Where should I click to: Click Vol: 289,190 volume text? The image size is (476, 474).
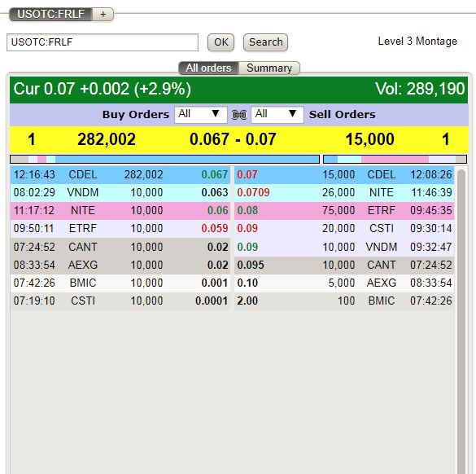[x=420, y=89]
